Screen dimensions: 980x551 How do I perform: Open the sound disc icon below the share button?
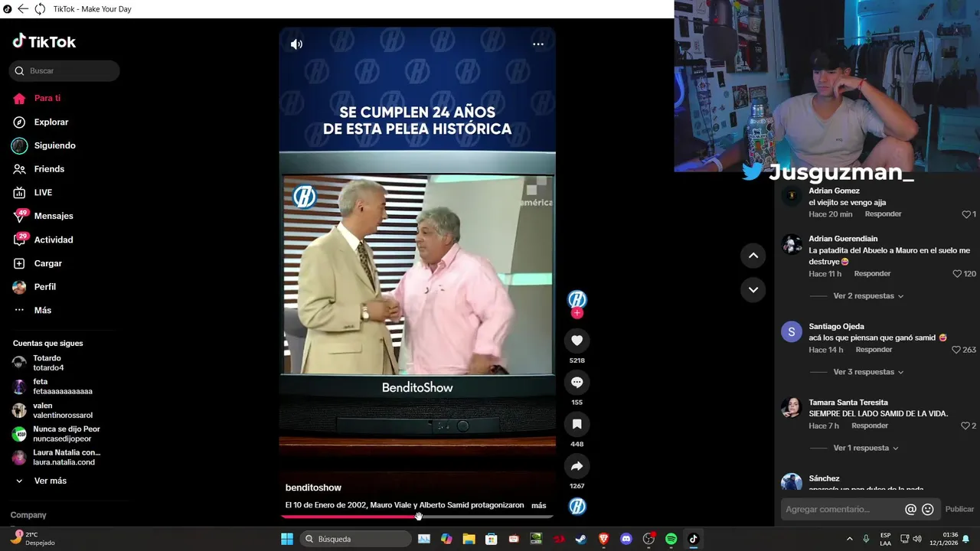[x=577, y=506]
